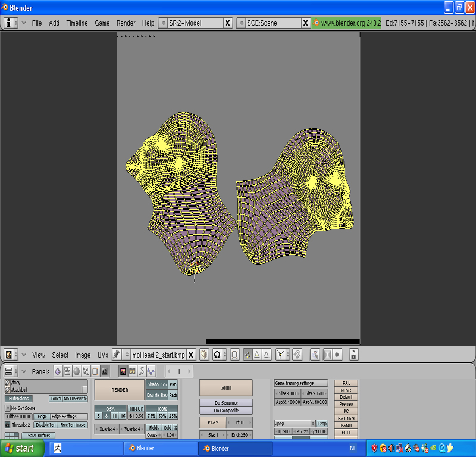Open the Buttons window type selector
Viewport: 476px width, 457px height.
pyautogui.click(x=11, y=371)
